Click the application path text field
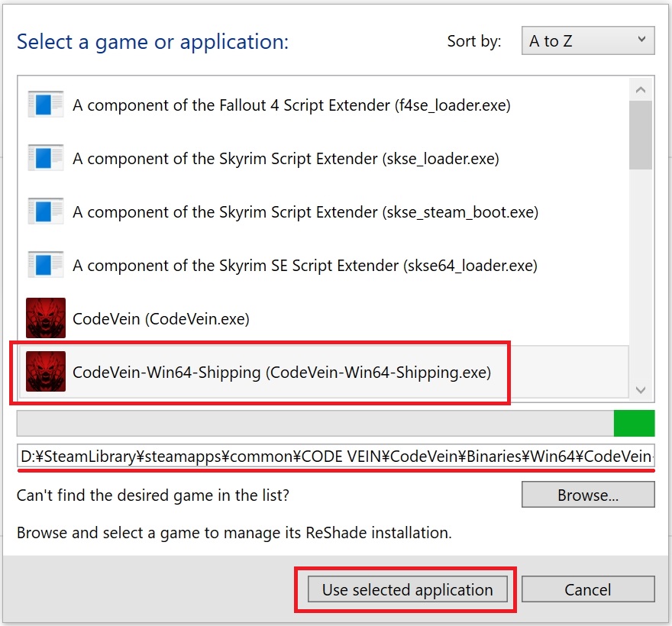Image resolution: width=672 pixels, height=626 pixels. [x=336, y=457]
